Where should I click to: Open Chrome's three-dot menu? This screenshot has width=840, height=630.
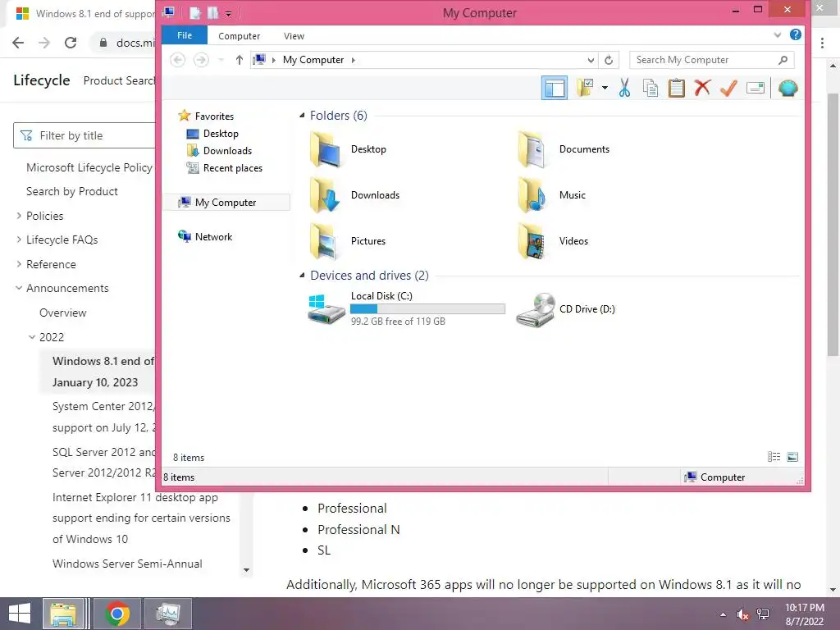pos(822,43)
